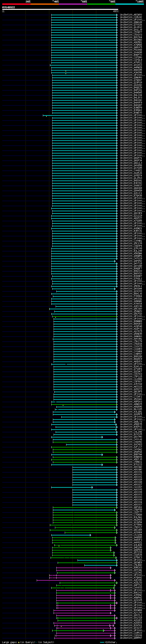Viewport: 146px width, 644px height.
Task: Select the UniRef100_Q3LW26 label
Action: click(131, 545)
